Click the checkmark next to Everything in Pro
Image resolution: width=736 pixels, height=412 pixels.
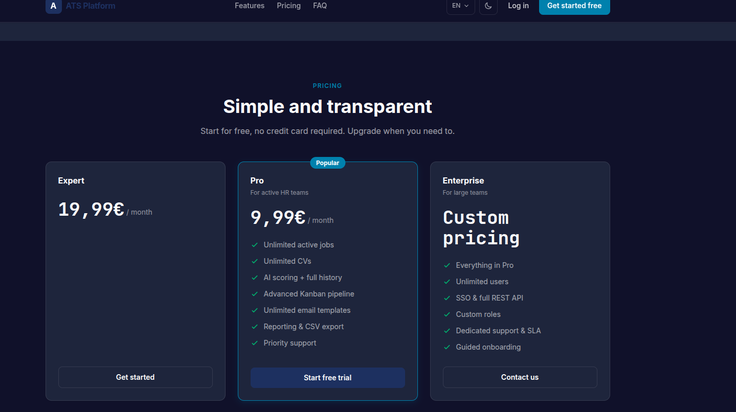coord(447,265)
